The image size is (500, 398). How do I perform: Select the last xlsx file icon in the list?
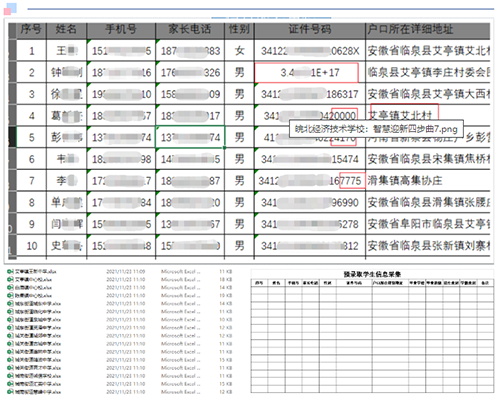10,392
